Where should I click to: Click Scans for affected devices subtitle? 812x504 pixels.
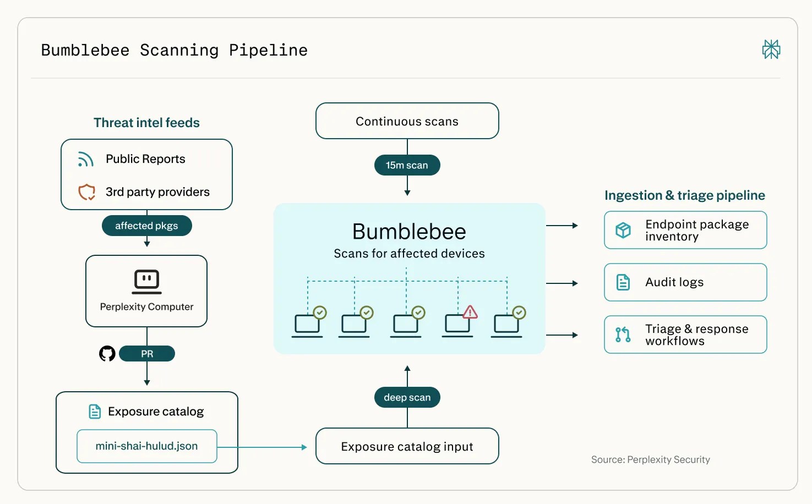(x=409, y=254)
